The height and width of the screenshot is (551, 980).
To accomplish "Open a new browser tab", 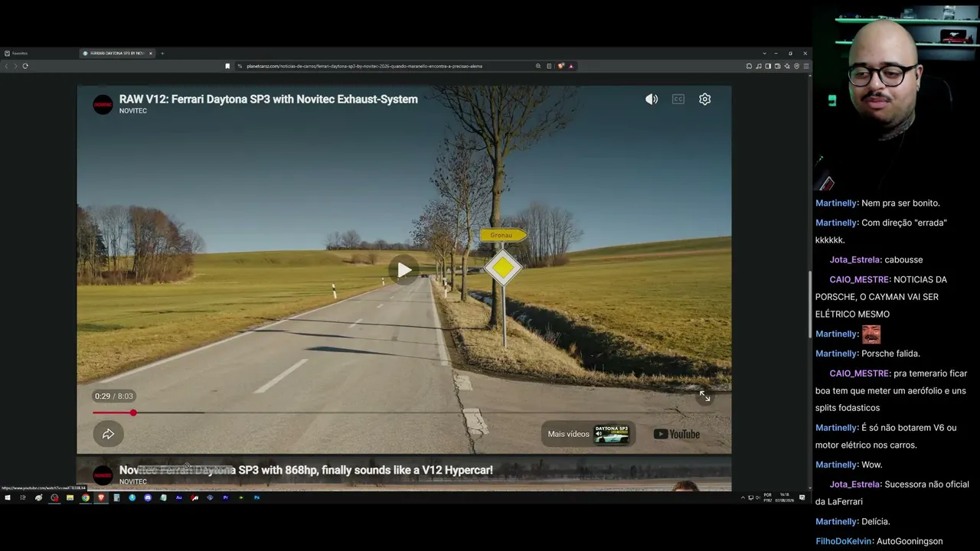I will (162, 54).
